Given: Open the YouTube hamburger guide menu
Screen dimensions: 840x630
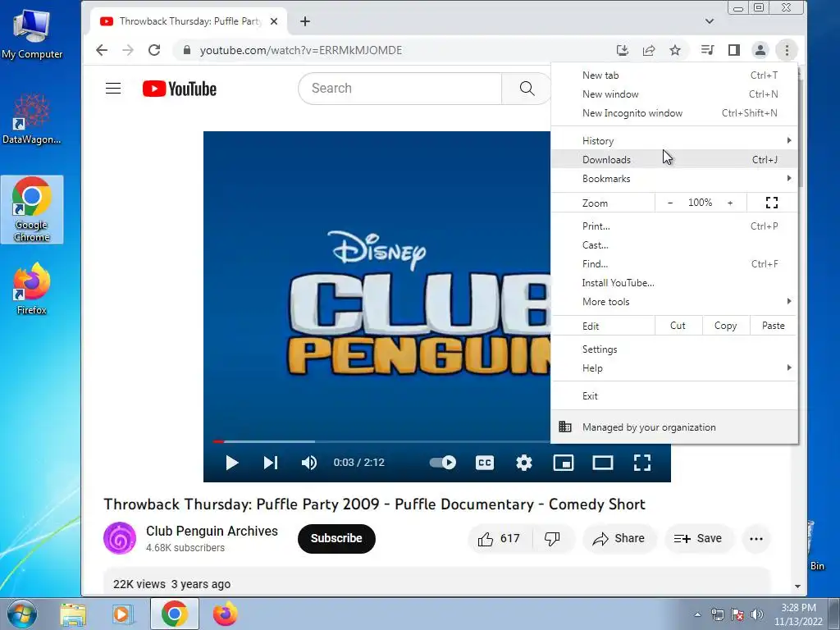Looking at the screenshot, I should pos(113,89).
